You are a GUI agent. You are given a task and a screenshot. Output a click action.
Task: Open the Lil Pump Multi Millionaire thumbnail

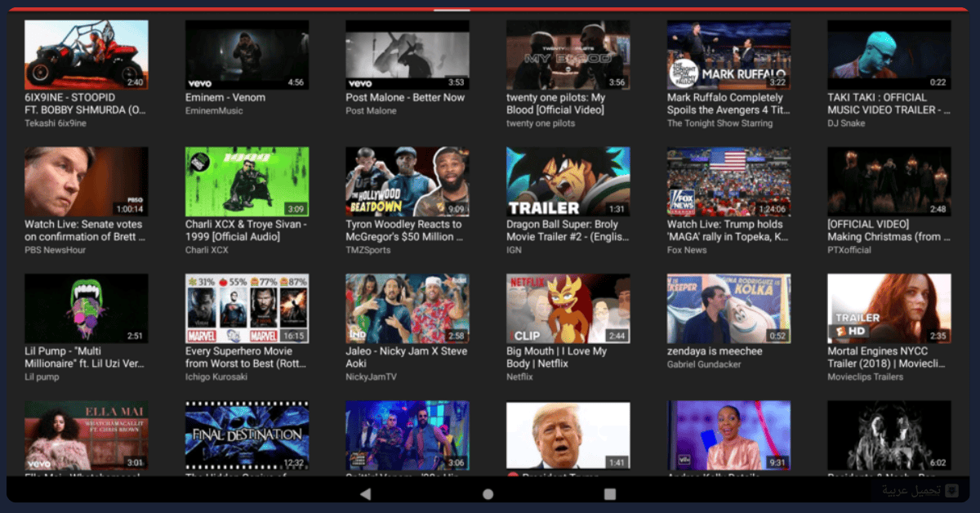[x=87, y=309]
